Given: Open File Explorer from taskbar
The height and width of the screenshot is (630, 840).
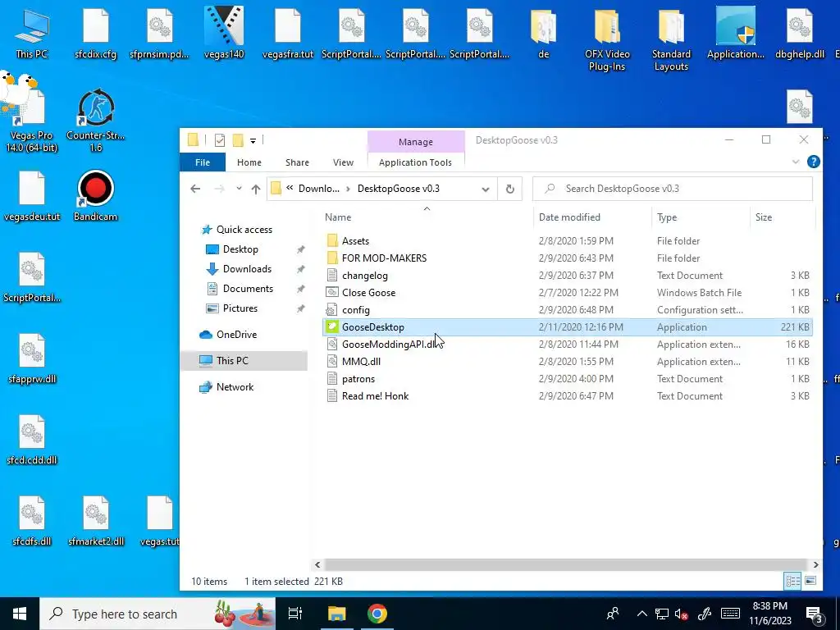Looking at the screenshot, I should coord(337,614).
